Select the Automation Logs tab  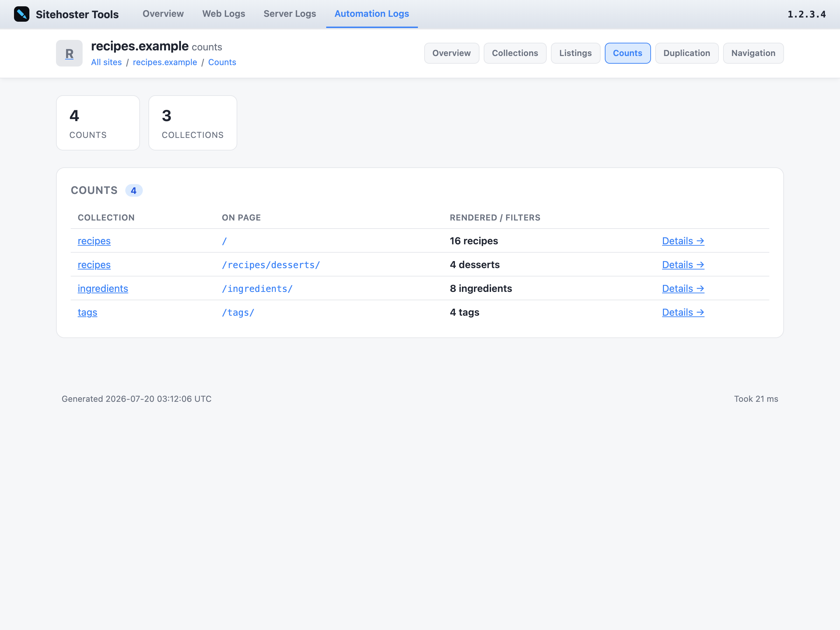372,14
